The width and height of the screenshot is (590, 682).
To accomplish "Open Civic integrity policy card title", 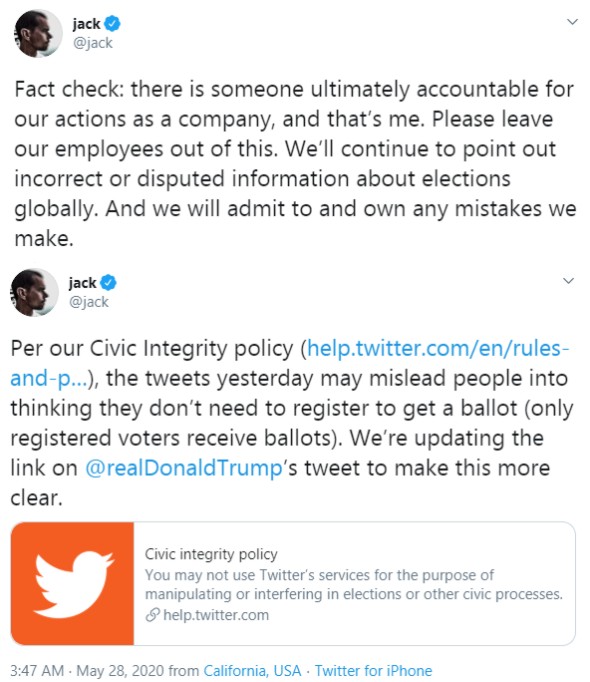I will click(x=211, y=554).
